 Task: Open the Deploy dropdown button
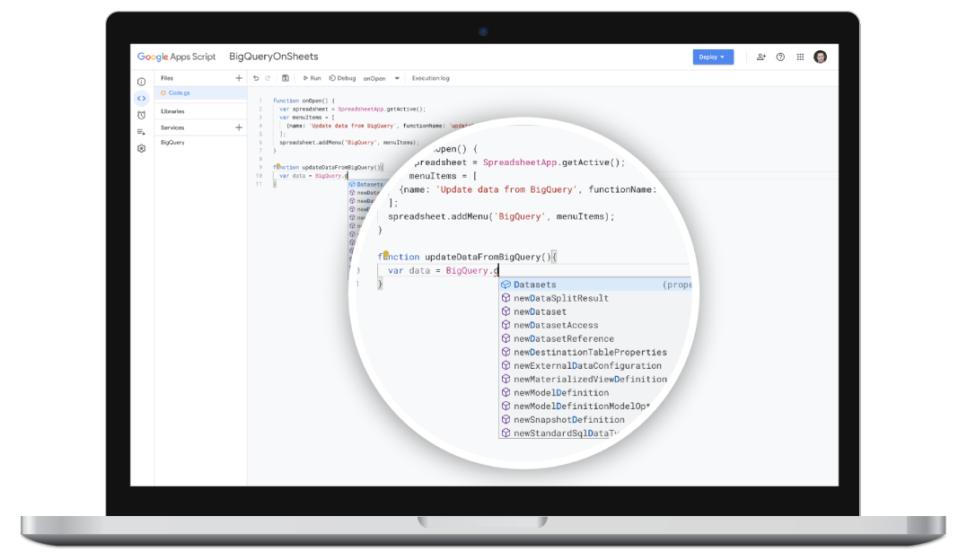[713, 57]
